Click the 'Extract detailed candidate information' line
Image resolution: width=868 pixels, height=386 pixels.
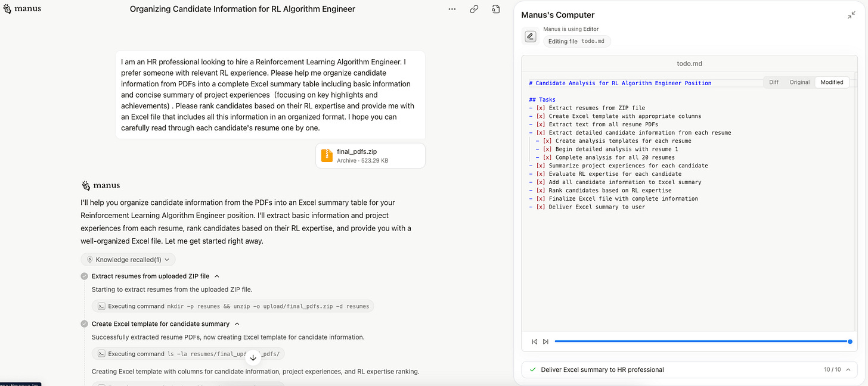coord(630,133)
